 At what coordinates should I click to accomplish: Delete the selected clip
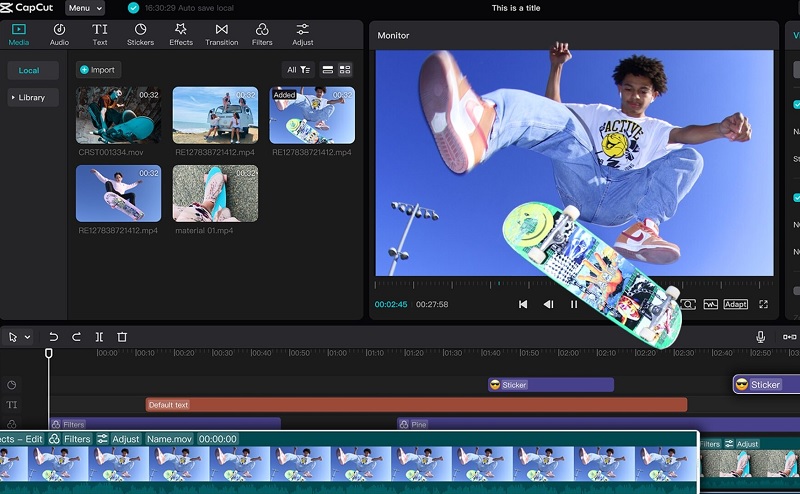coord(122,337)
